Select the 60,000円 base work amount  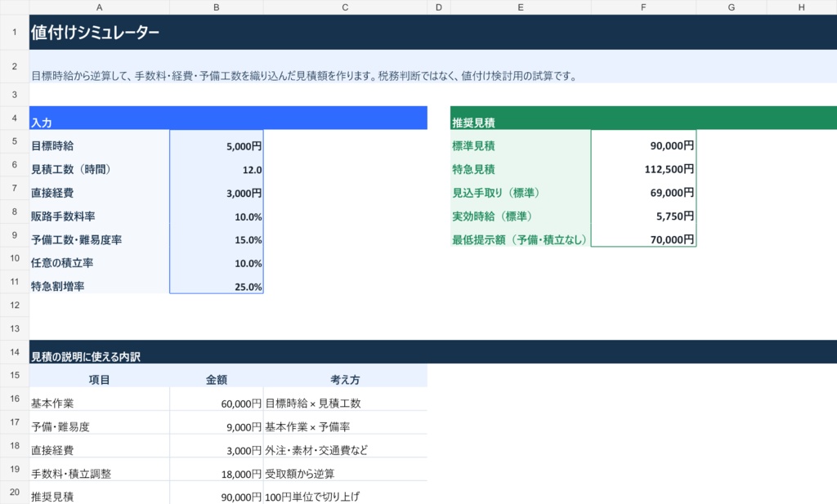point(216,399)
